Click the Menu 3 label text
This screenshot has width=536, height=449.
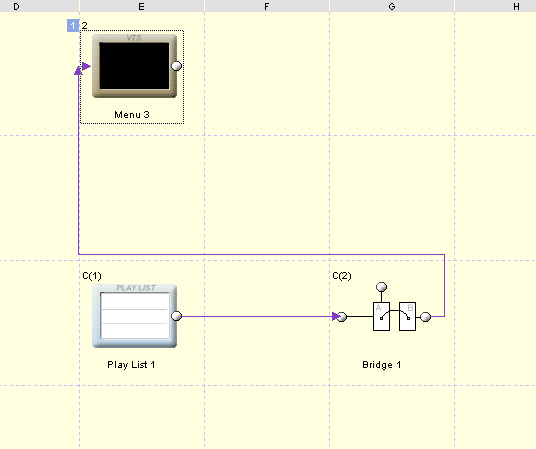click(x=132, y=115)
